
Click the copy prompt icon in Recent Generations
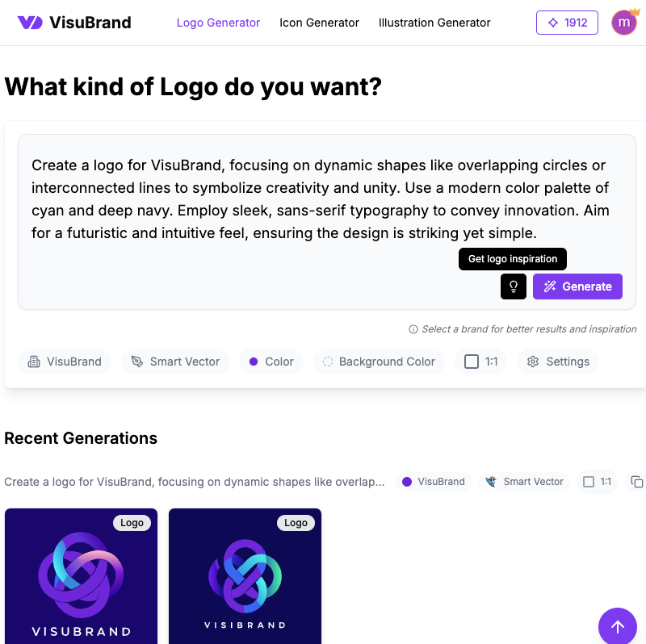point(636,481)
